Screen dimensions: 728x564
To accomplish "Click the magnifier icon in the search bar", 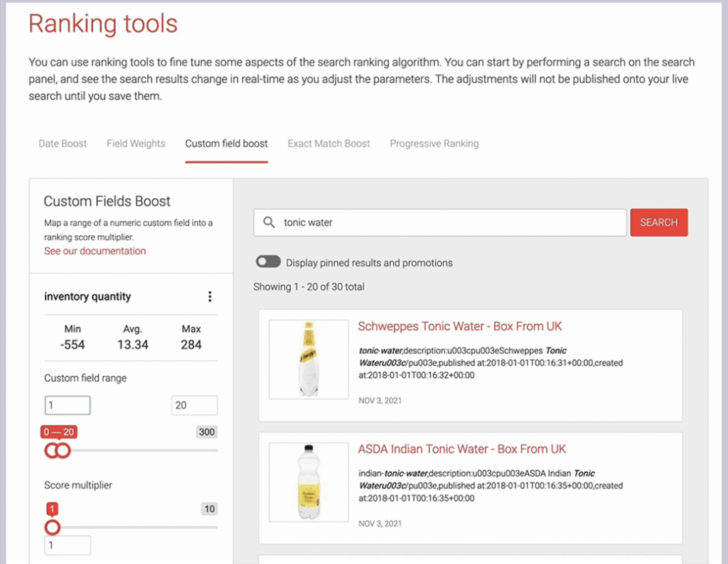I will point(269,222).
